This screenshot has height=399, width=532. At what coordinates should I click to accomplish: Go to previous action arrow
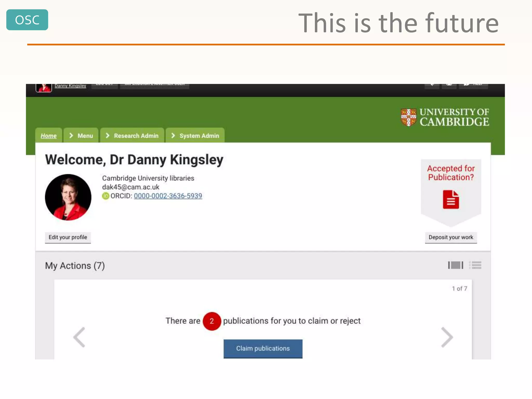pyautogui.click(x=79, y=337)
